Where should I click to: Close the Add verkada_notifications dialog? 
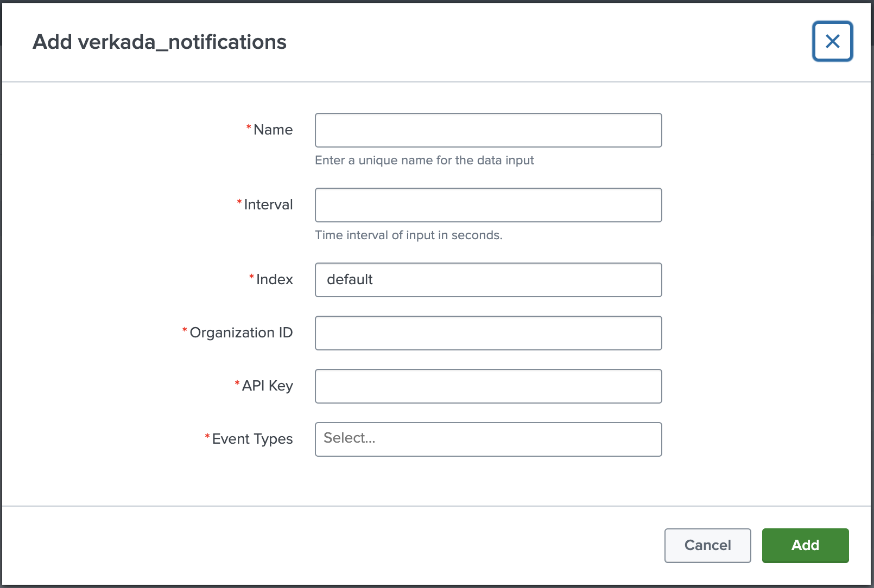tap(832, 41)
